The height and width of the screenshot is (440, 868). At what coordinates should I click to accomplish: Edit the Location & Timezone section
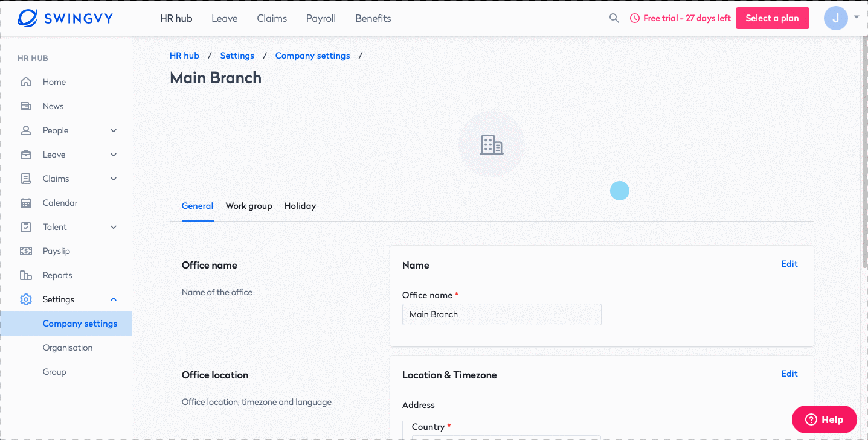(789, 374)
